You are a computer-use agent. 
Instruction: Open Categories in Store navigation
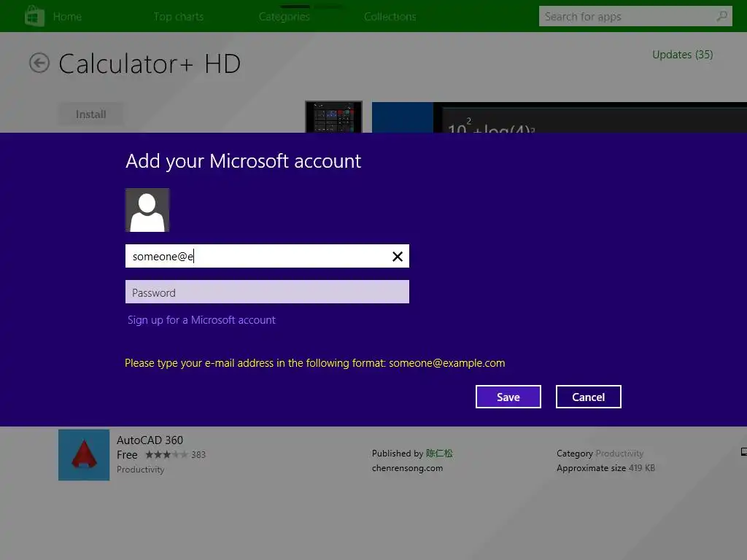click(x=285, y=17)
